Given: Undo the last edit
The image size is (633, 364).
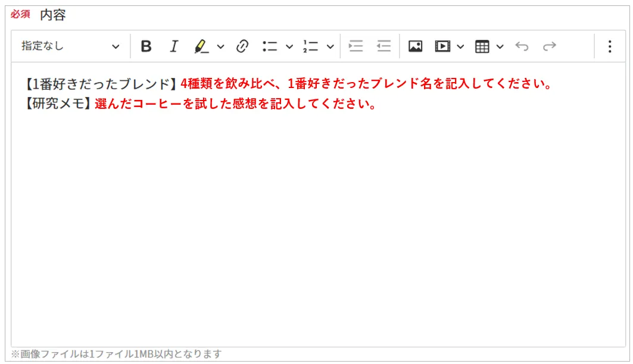Looking at the screenshot, I should 522,46.
